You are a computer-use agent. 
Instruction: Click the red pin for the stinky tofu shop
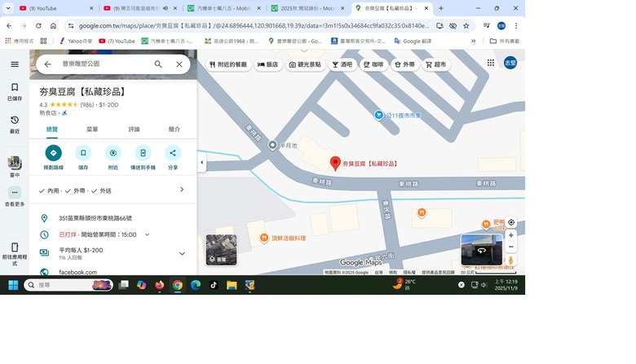click(335, 163)
